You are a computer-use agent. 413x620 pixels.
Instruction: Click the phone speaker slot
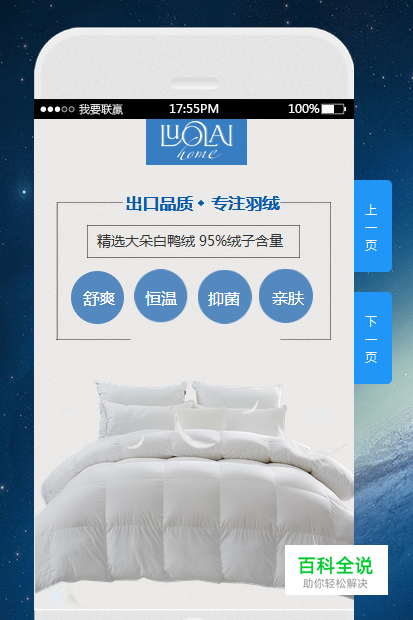(x=195, y=83)
